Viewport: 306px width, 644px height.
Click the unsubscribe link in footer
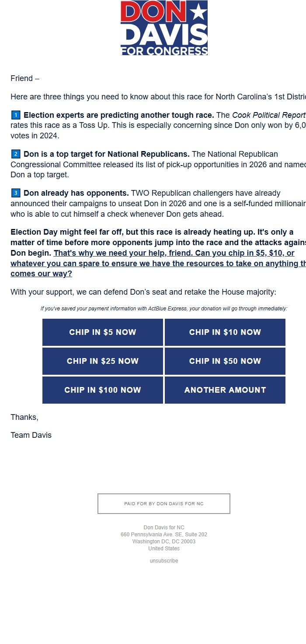pos(164,561)
